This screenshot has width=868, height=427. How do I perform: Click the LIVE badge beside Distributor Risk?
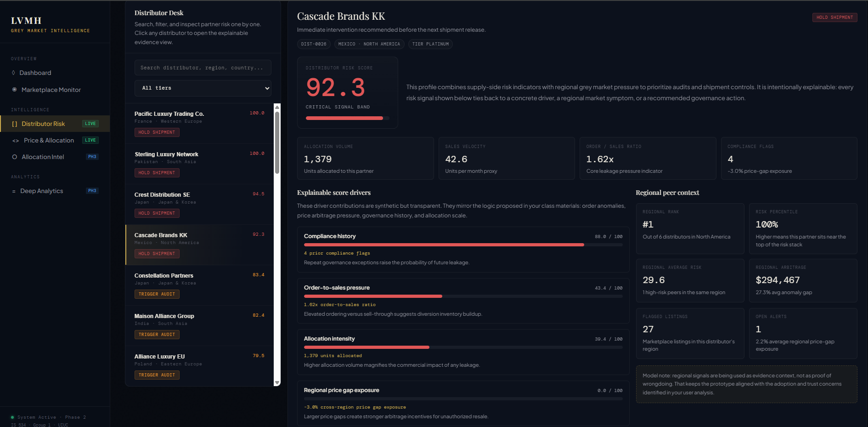pos(90,124)
